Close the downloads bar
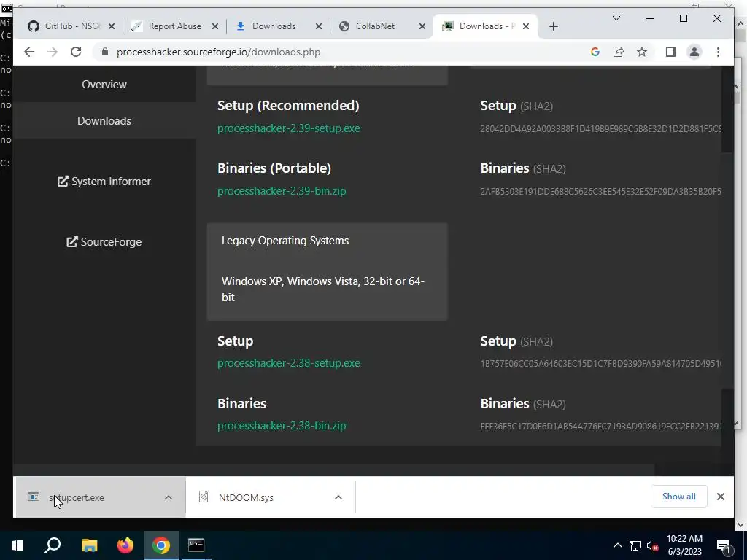 [x=720, y=497]
